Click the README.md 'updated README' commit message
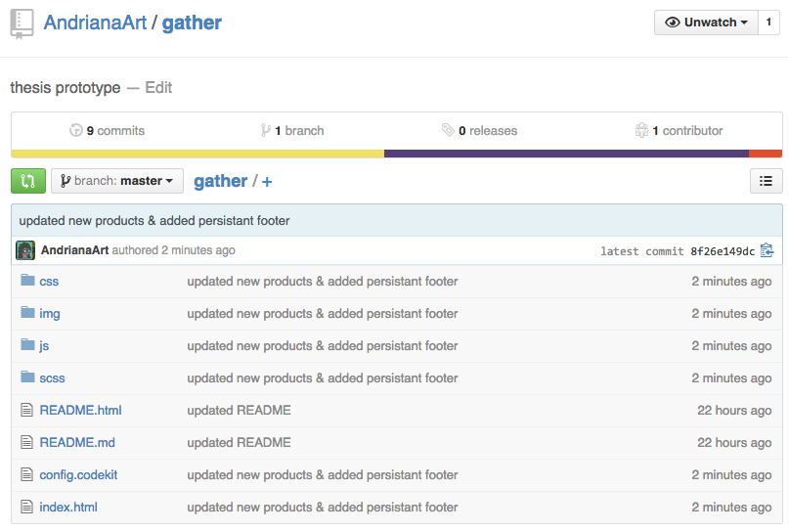This screenshot has width=788, height=532. coord(239,442)
